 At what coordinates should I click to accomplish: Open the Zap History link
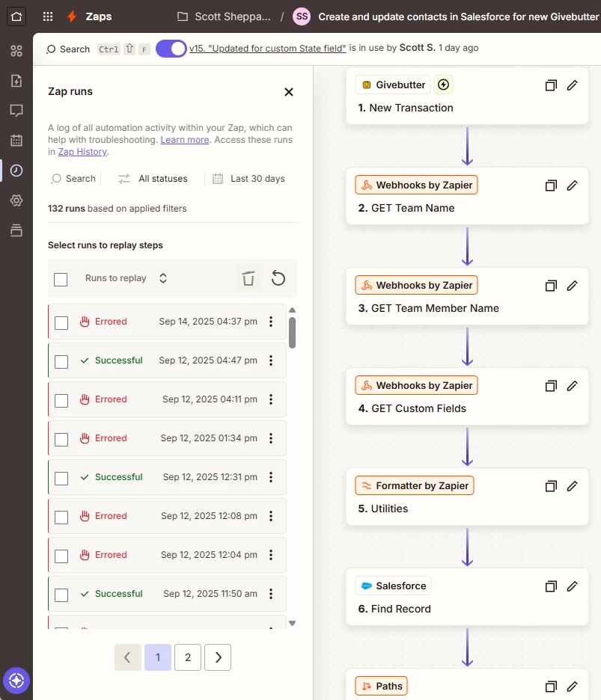[82, 152]
